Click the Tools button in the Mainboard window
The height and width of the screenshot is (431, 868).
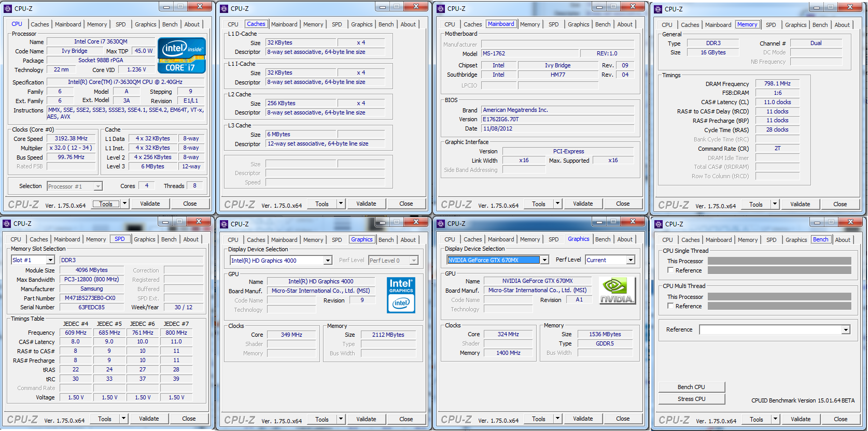[x=539, y=204]
